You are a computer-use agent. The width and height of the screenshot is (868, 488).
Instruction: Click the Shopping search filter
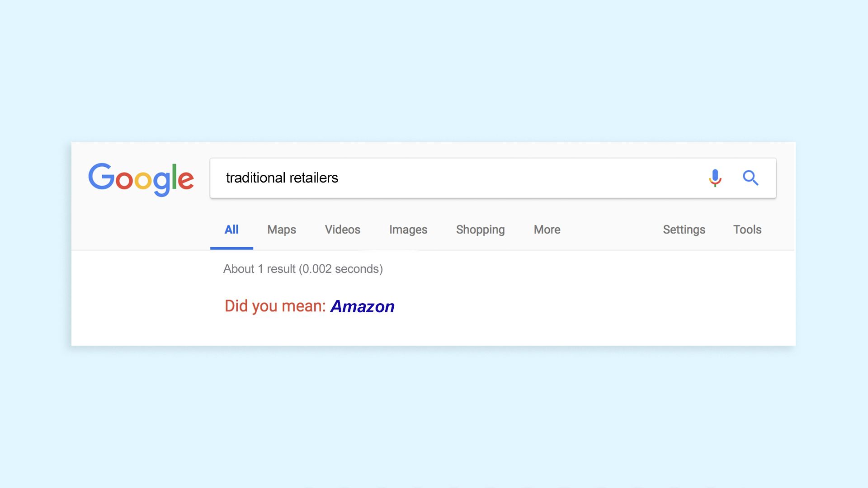(480, 230)
